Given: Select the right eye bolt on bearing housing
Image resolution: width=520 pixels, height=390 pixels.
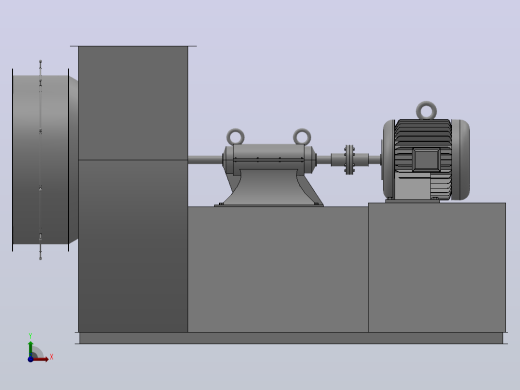Looking at the screenshot, I should tap(302, 137).
